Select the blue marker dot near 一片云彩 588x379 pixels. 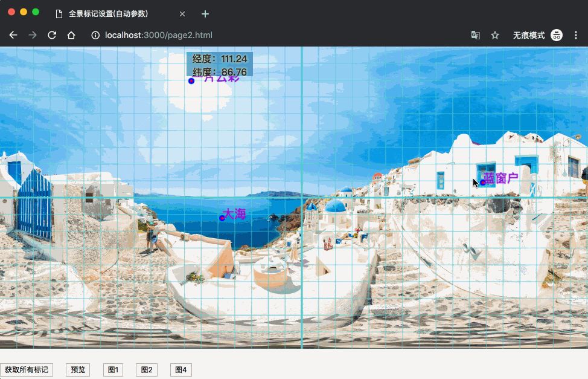tap(191, 81)
